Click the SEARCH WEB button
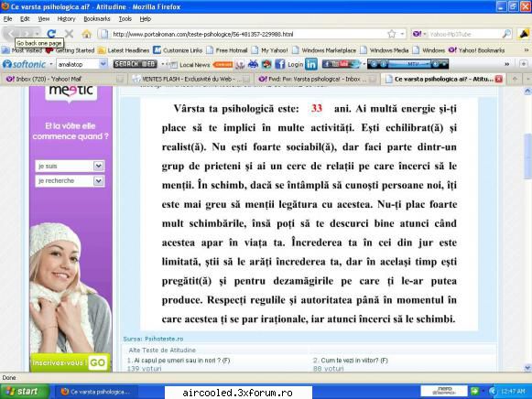The image size is (532, 399). (x=135, y=64)
